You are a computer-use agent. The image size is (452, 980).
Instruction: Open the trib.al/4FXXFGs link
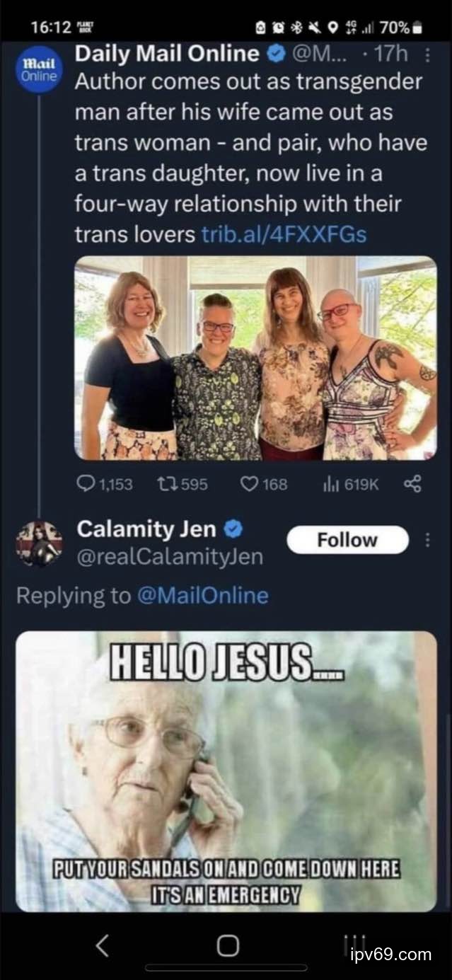point(284,234)
